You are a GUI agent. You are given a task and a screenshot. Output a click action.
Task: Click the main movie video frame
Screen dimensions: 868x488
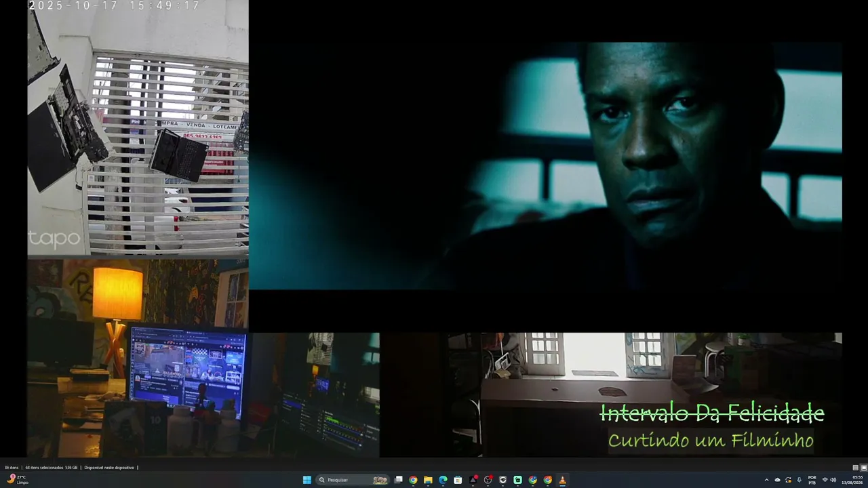[x=546, y=166]
